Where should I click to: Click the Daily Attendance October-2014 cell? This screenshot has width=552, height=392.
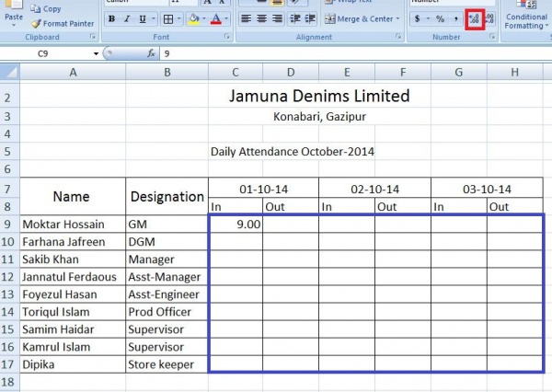pyautogui.click(x=293, y=152)
